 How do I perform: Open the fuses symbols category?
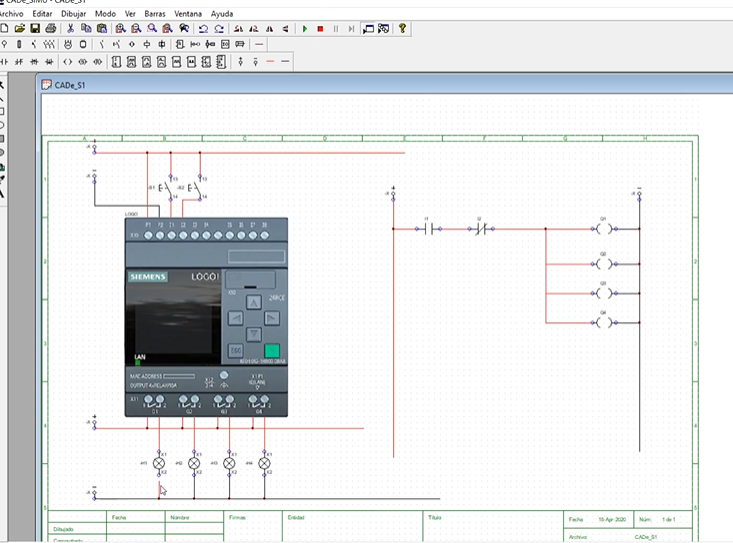[19, 44]
